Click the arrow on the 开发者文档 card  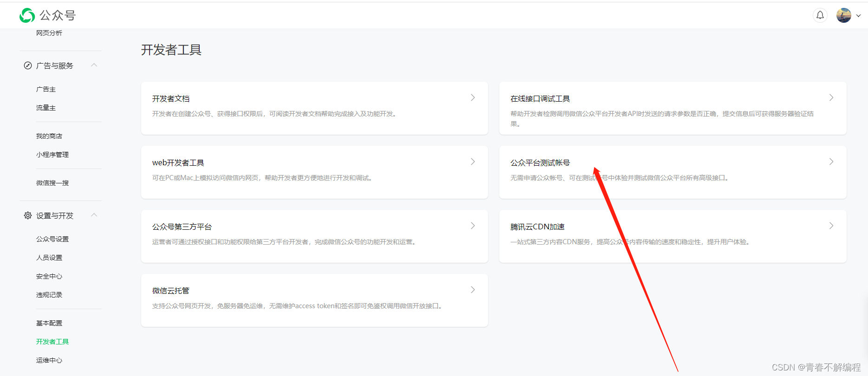(473, 97)
